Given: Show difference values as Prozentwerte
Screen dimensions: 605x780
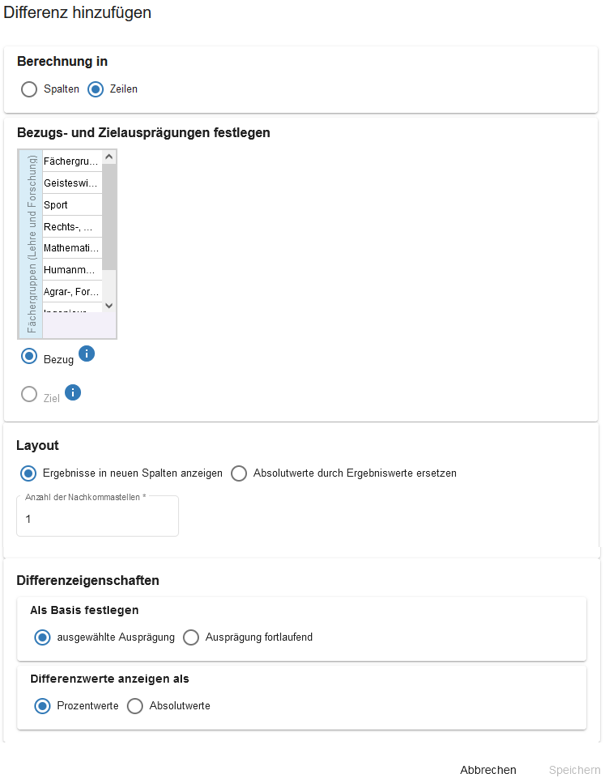Looking at the screenshot, I should coord(42,706).
